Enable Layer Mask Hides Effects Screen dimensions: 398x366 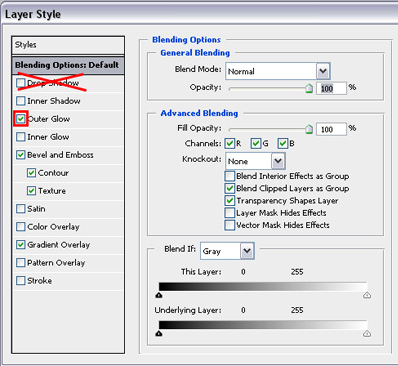click(x=230, y=213)
